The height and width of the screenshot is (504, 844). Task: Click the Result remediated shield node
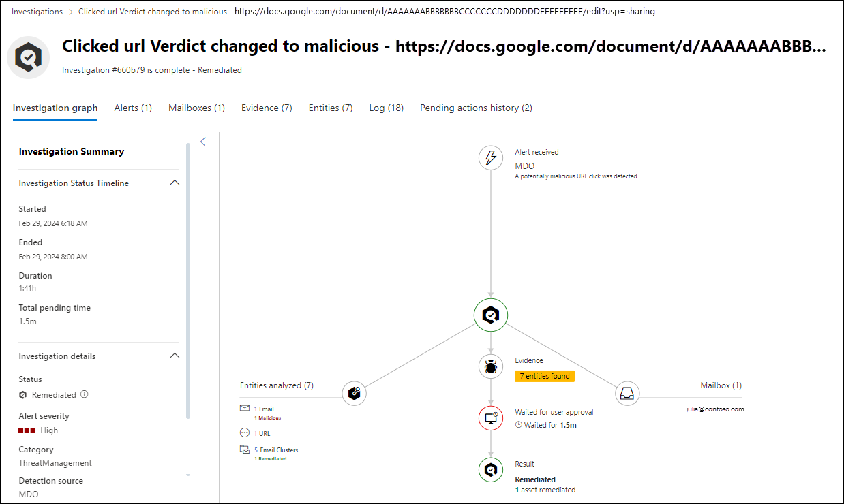[491, 470]
